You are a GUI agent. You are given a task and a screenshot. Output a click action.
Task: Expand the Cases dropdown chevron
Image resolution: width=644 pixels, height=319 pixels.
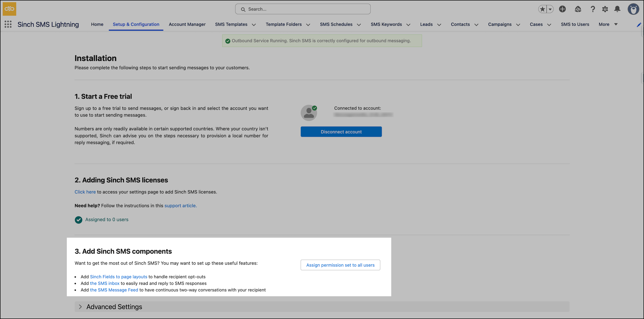tap(549, 24)
